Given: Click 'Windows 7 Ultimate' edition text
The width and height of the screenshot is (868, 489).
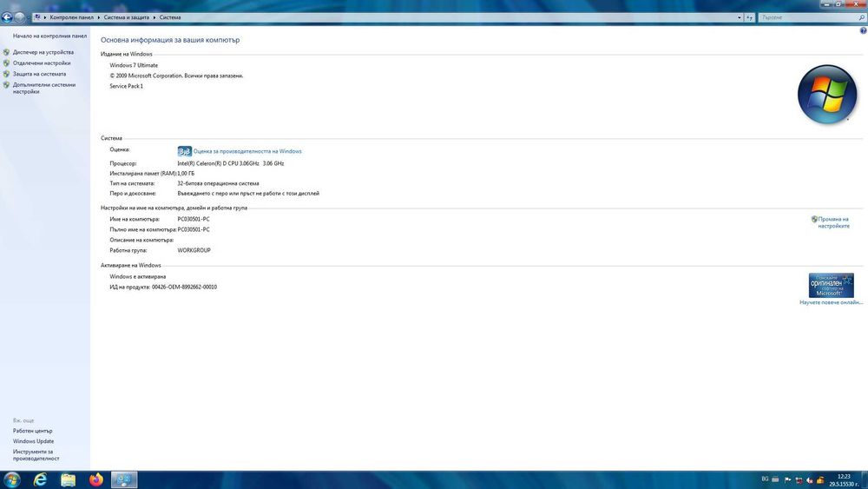Looking at the screenshot, I should [x=134, y=65].
